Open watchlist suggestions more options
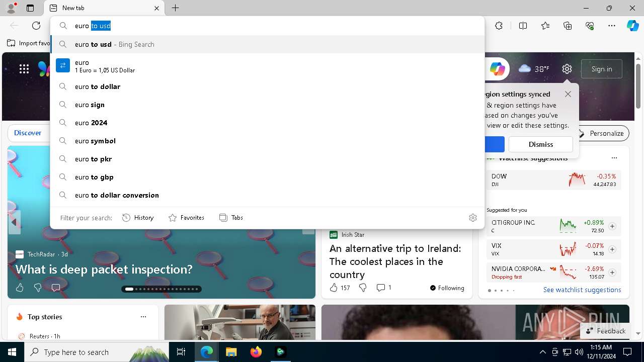Image resolution: width=644 pixels, height=362 pixels. [x=614, y=158]
